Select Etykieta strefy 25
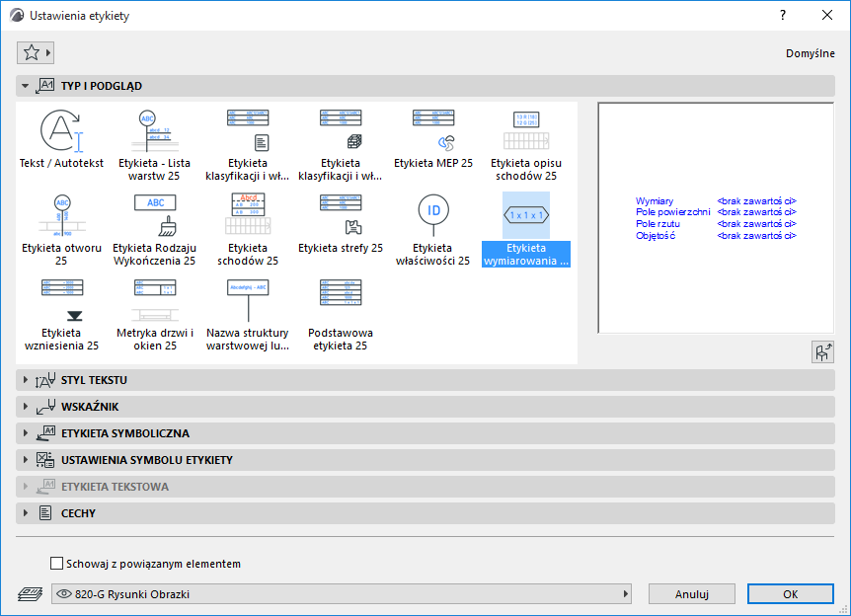The width and height of the screenshot is (851, 616). point(341,223)
